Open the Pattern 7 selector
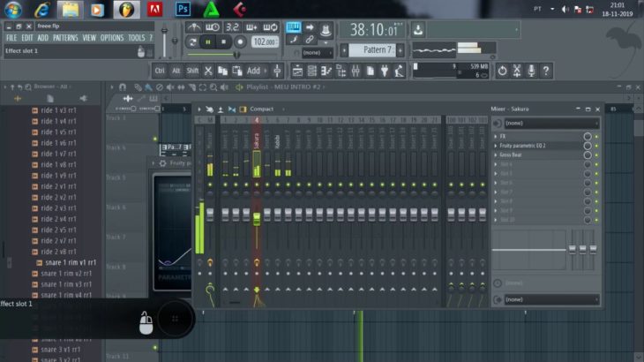 click(x=372, y=50)
